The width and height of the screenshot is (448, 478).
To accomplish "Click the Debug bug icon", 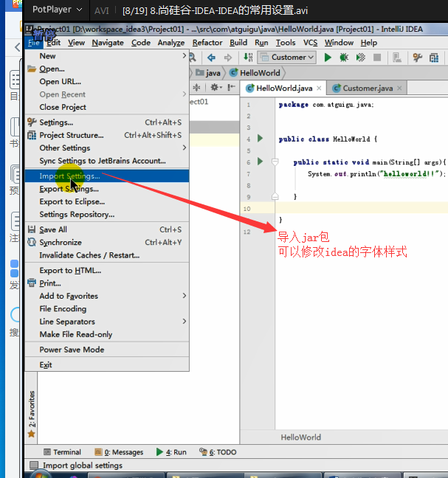I will click(x=344, y=58).
